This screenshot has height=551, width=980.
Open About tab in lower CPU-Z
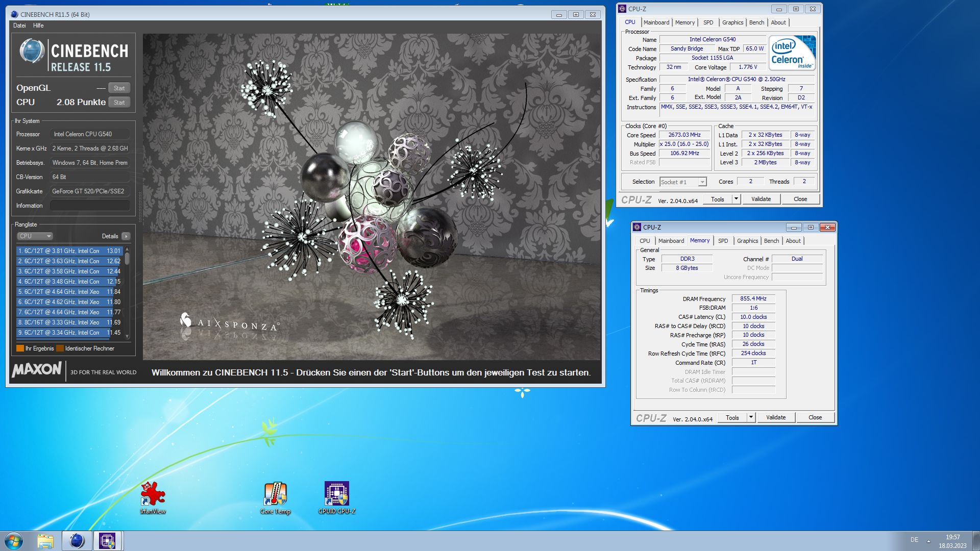click(793, 241)
